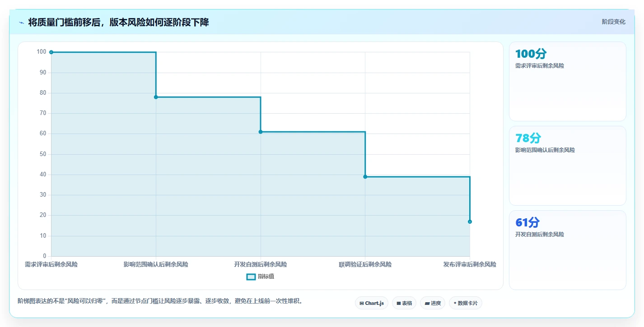The image size is (644, 327).
Task: Click the 开发自测后剩余风险 axis label
Action: click(x=261, y=264)
